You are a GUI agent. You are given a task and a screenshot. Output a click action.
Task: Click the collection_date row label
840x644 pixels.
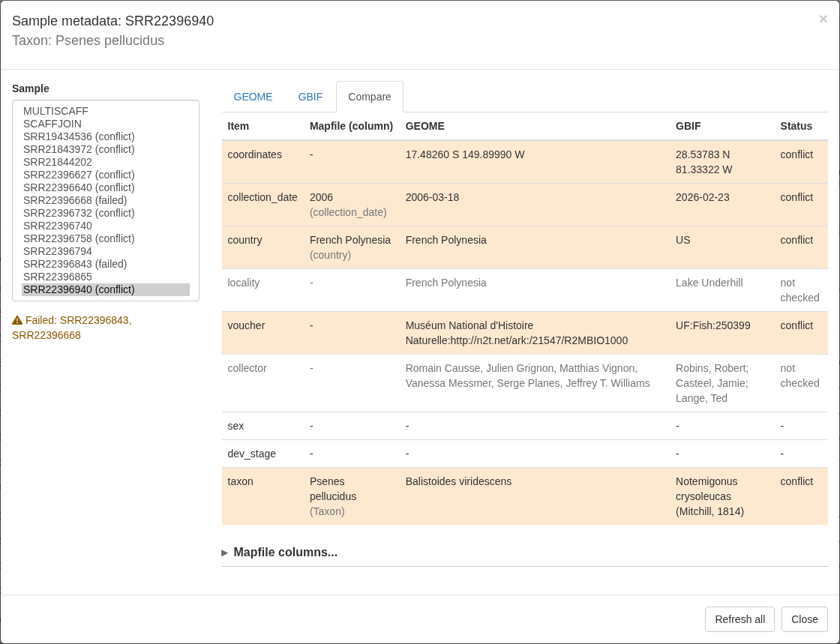coord(262,197)
